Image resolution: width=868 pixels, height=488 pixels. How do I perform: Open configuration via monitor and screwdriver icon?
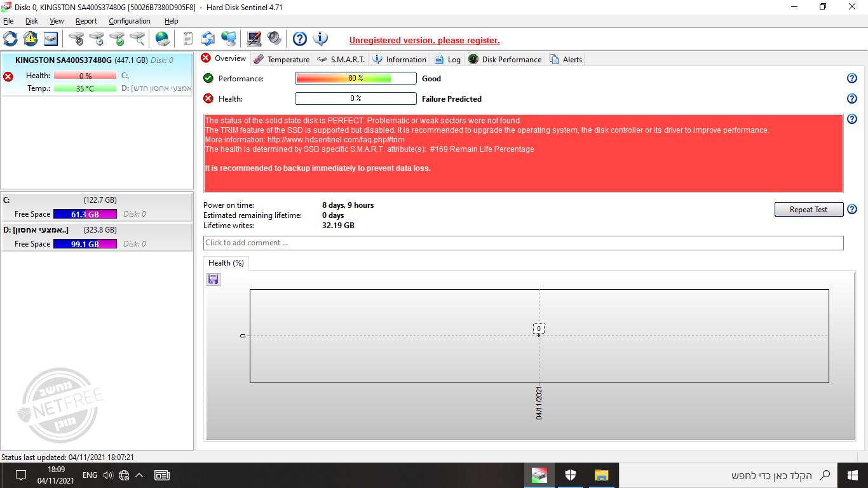point(254,39)
